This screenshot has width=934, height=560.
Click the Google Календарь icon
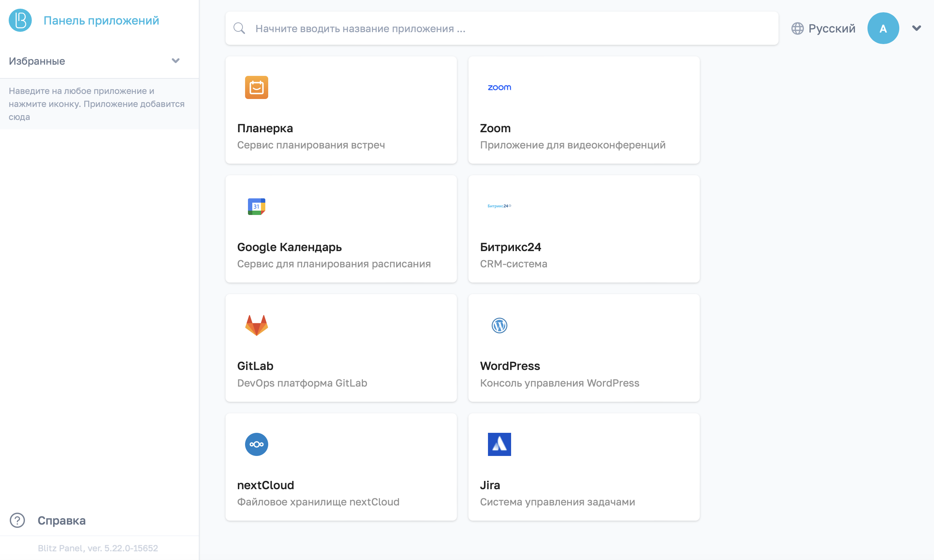[256, 206]
